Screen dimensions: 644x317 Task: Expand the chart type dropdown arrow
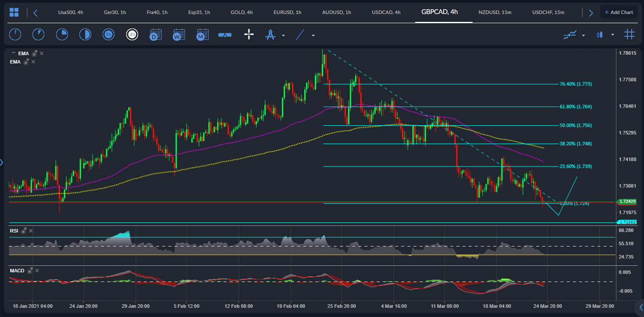(612, 35)
